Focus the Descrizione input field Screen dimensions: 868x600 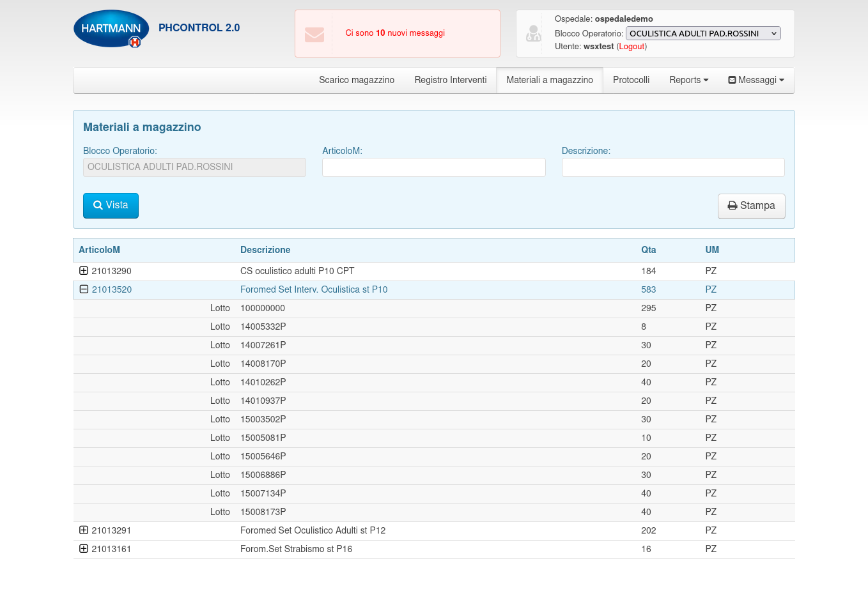point(673,167)
